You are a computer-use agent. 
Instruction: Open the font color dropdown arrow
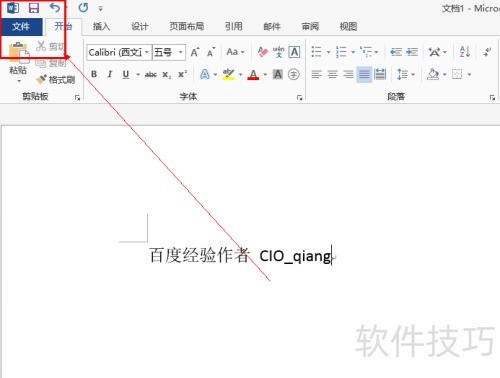click(x=265, y=74)
